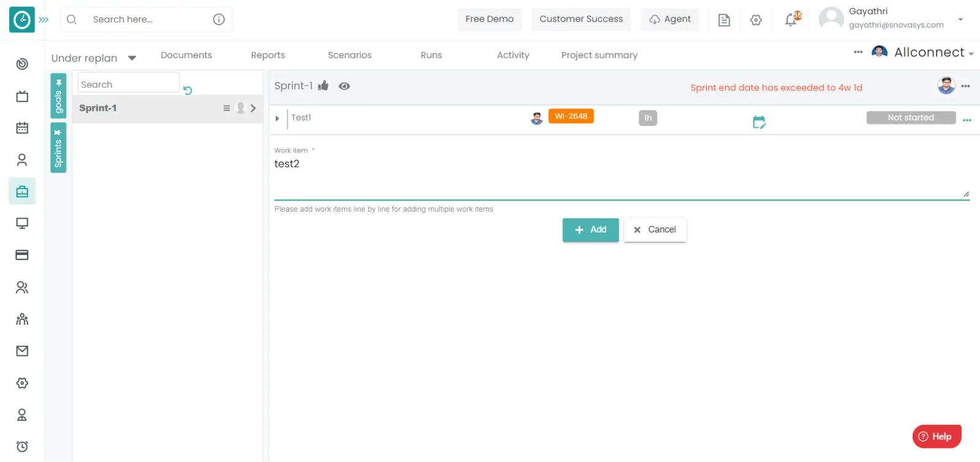Image resolution: width=980 pixels, height=462 pixels.
Task: Click the calendar edit icon on Test1 row
Action: 759,122
